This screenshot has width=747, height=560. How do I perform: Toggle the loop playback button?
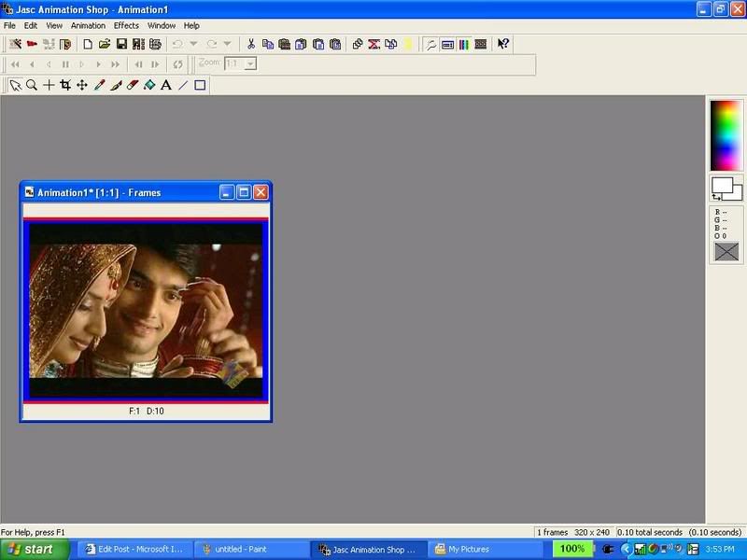(177, 64)
